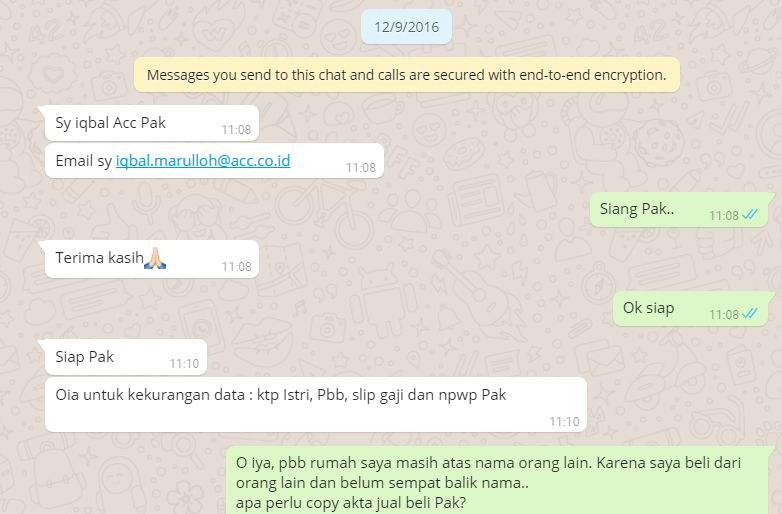Click the message about pbb rumah saya
Image resolution: width=782 pixels, height=514 pixels.
(x=497, y=481)
